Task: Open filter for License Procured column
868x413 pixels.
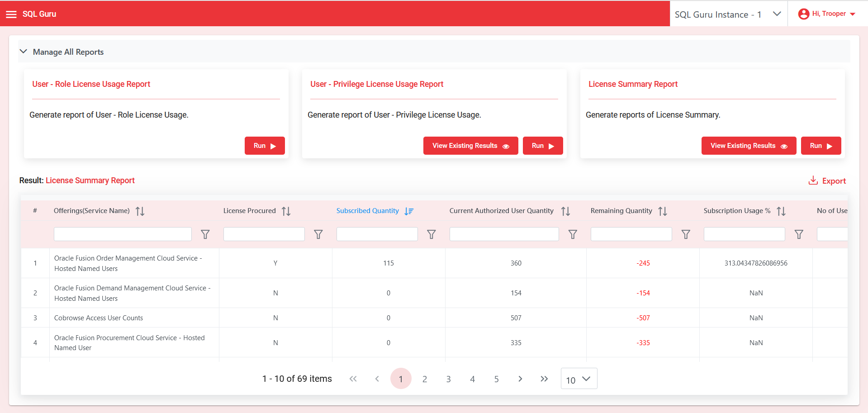Action: [x=318, y=234]
